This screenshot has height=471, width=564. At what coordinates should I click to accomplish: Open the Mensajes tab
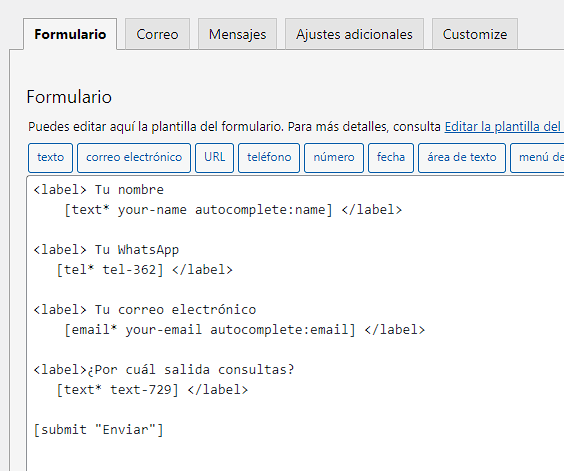237,34
